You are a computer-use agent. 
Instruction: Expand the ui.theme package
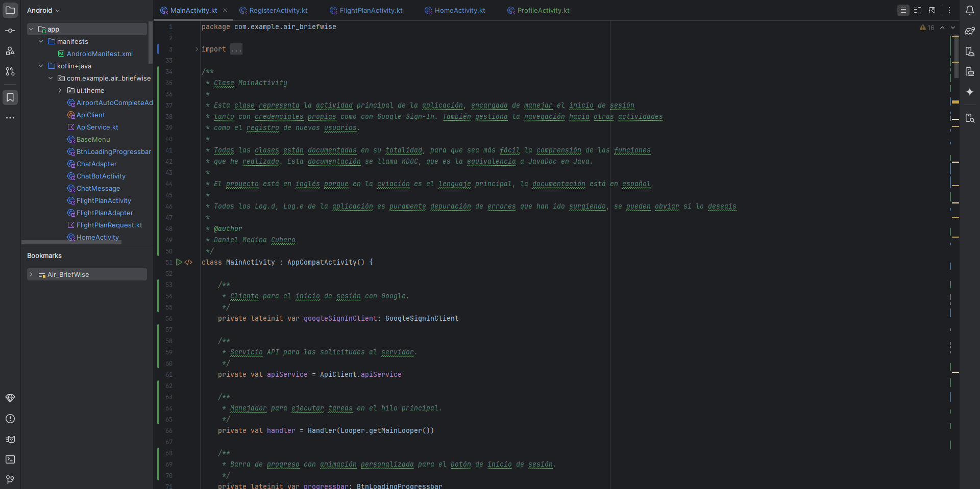pyautogui.click(x=60, y=90)
